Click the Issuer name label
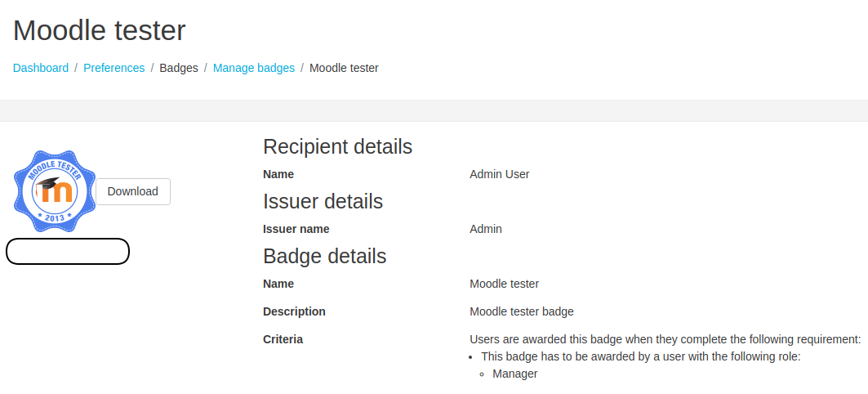This screenshot has height=394, width=868. [x=296, y=229]
